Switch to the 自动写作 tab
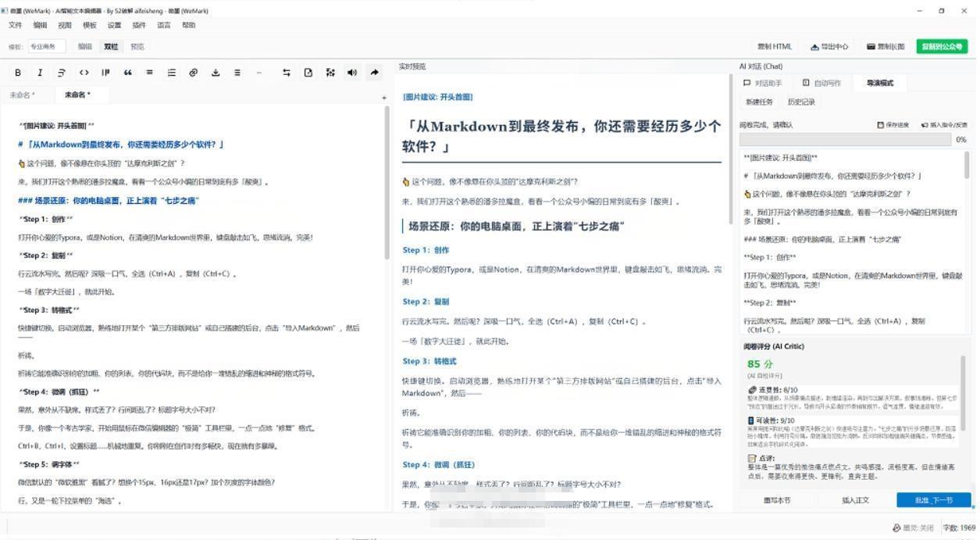 coord(824,82)
